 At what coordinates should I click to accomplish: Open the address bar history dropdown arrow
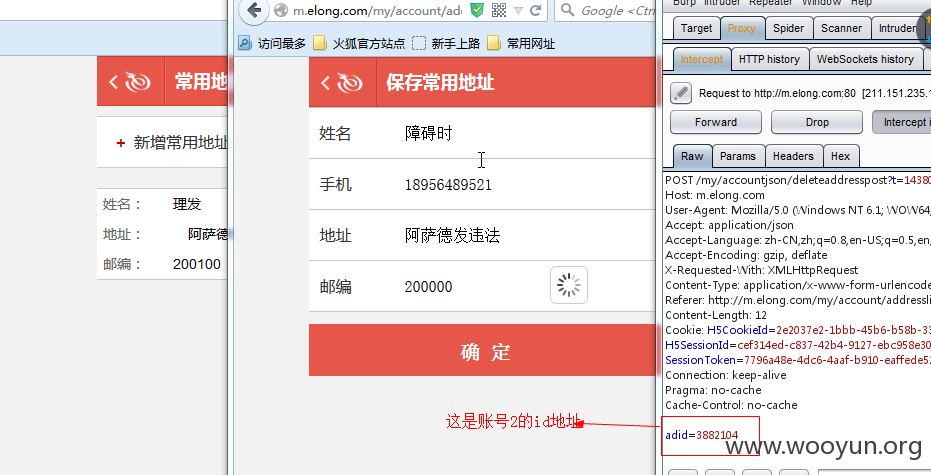518,11
